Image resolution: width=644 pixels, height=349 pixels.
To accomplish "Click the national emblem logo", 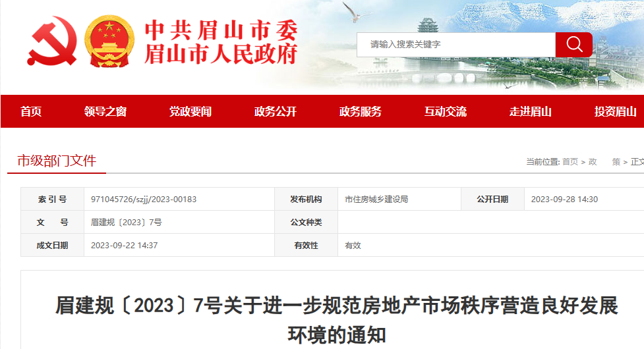I will click(x=109, y=41).
